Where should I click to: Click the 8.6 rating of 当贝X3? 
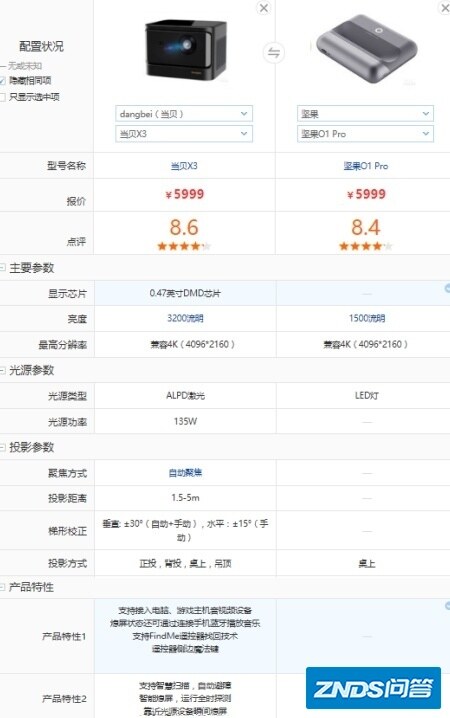184,227
